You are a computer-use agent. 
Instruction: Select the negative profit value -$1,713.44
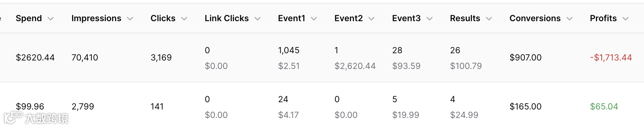[611, 57]
